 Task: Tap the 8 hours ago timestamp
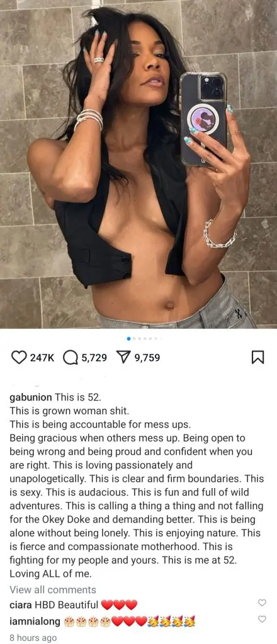point(33,638)
